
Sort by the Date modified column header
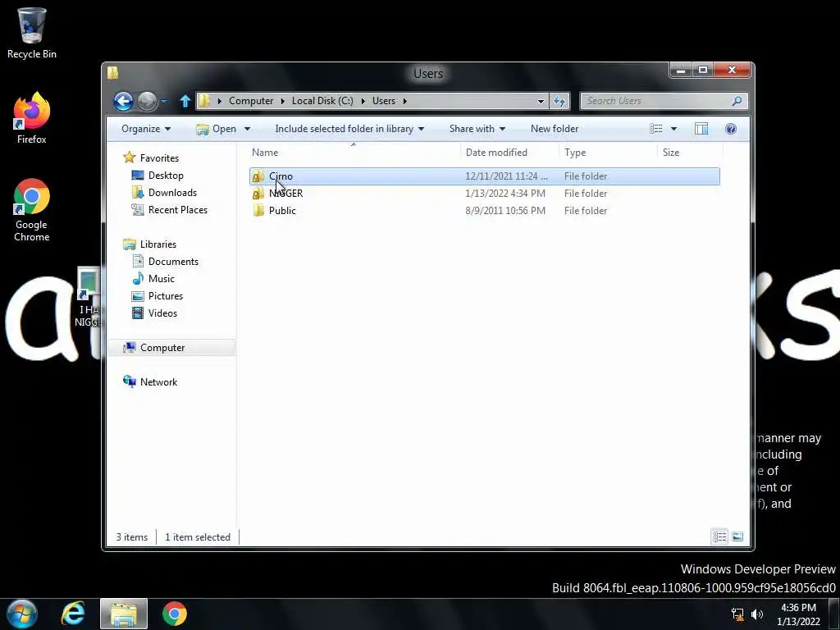pyautogui.click(x=509, y=152)
